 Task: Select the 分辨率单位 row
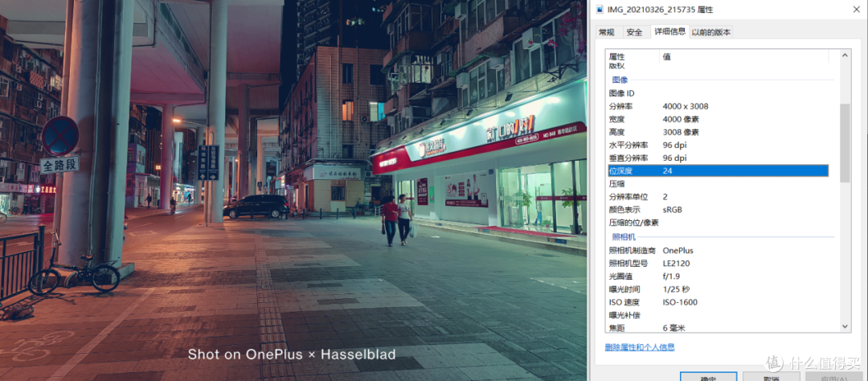point(718,197)
